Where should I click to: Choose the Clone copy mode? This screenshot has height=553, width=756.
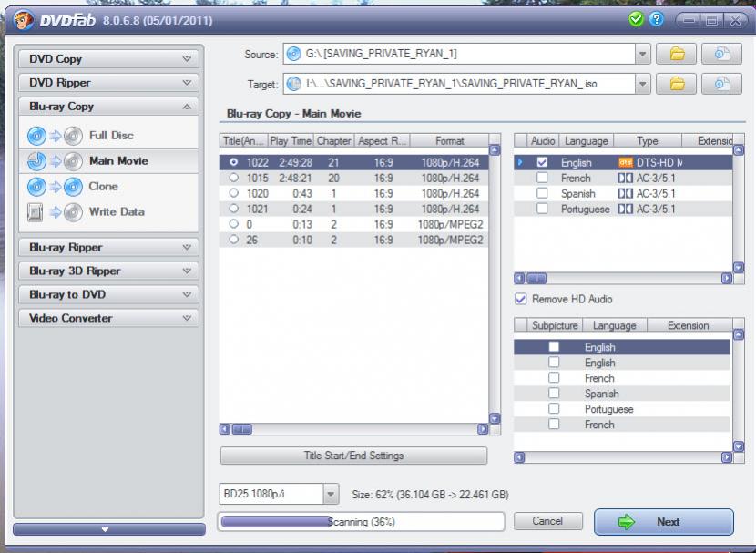pyautogui.click(x=103, y=187)
